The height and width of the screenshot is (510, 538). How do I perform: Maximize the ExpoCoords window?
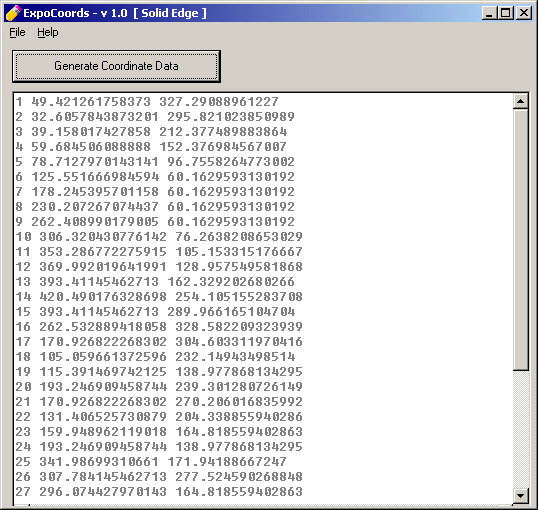coord(506,13)
